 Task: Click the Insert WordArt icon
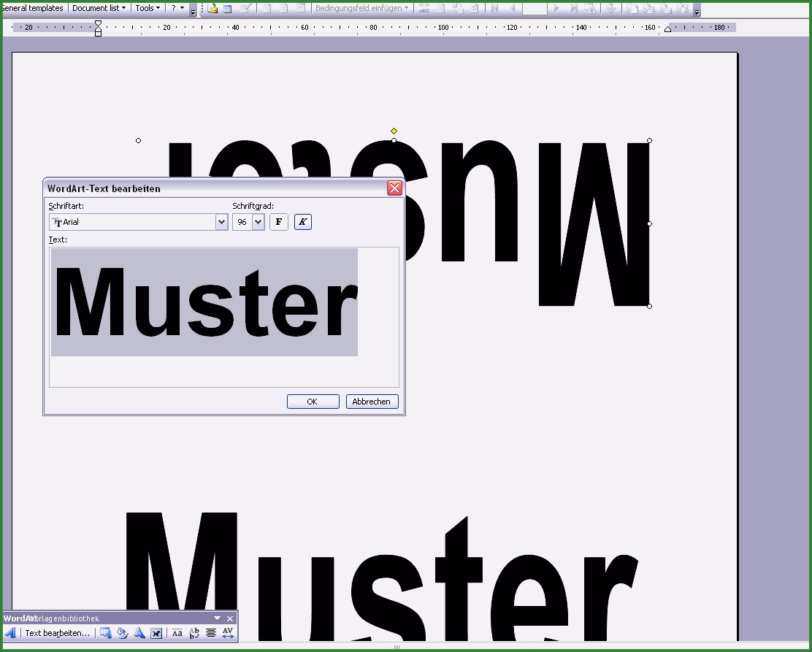[11, 633]
